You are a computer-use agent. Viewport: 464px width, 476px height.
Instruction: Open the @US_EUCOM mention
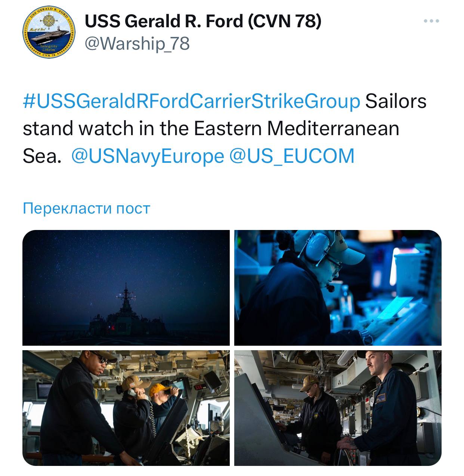point(292,156)
